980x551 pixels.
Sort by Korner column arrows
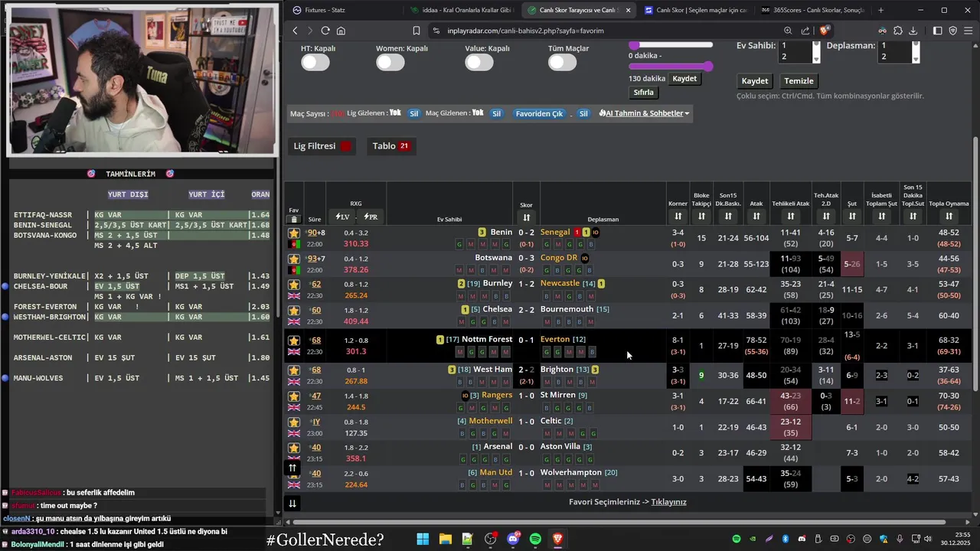pyautogui.click(x=678, y=217)
